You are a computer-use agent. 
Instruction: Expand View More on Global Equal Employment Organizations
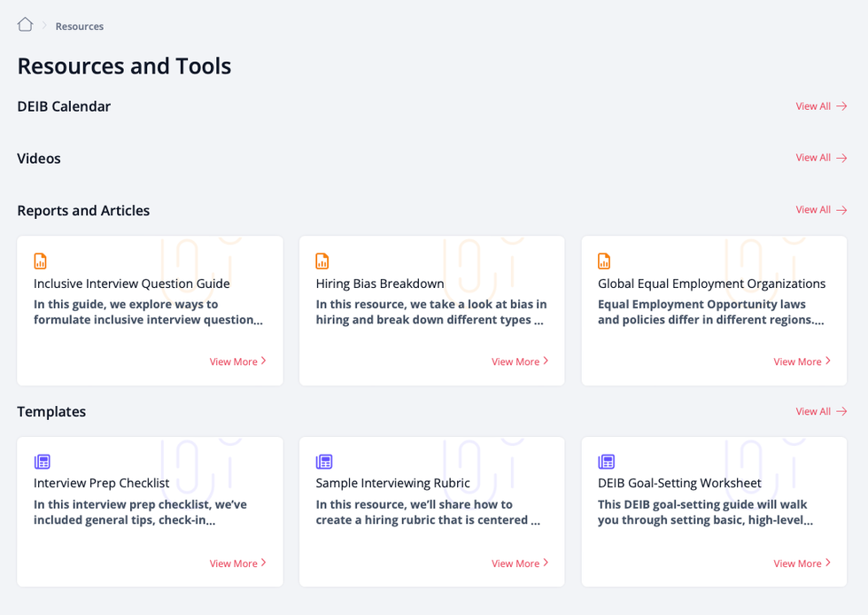[802, 362]
